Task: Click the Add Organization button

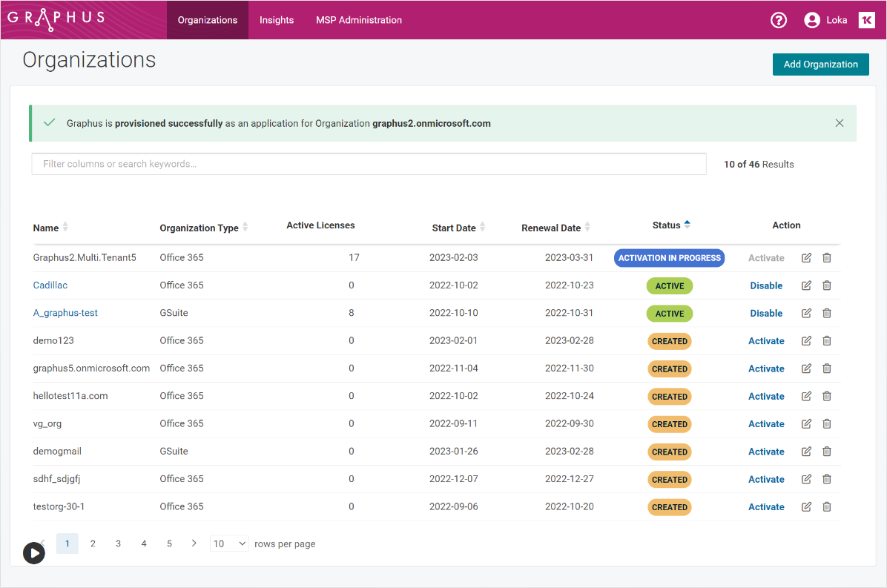Action: tap(821, 65)
